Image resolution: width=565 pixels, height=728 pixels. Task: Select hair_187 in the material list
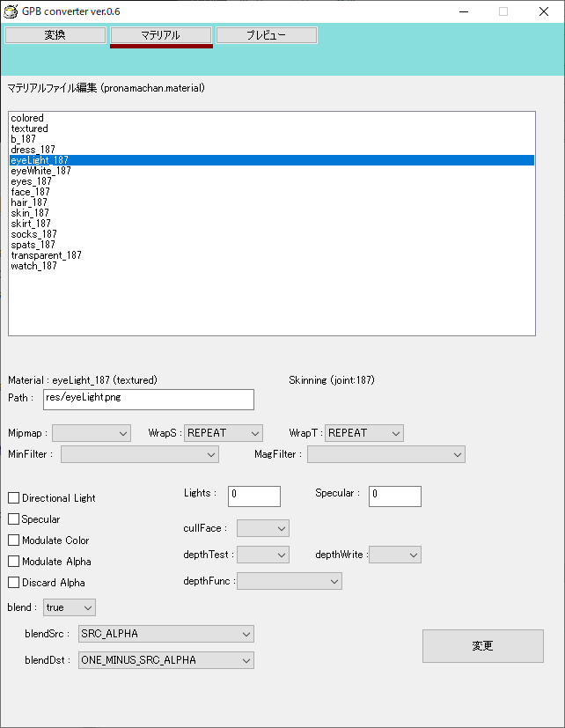coord(30,202)
